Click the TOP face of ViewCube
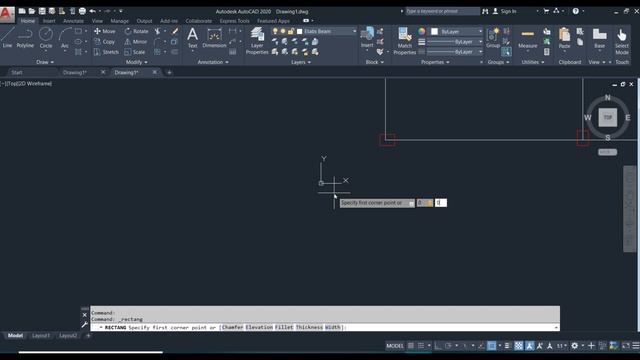 tap(608, 118)
